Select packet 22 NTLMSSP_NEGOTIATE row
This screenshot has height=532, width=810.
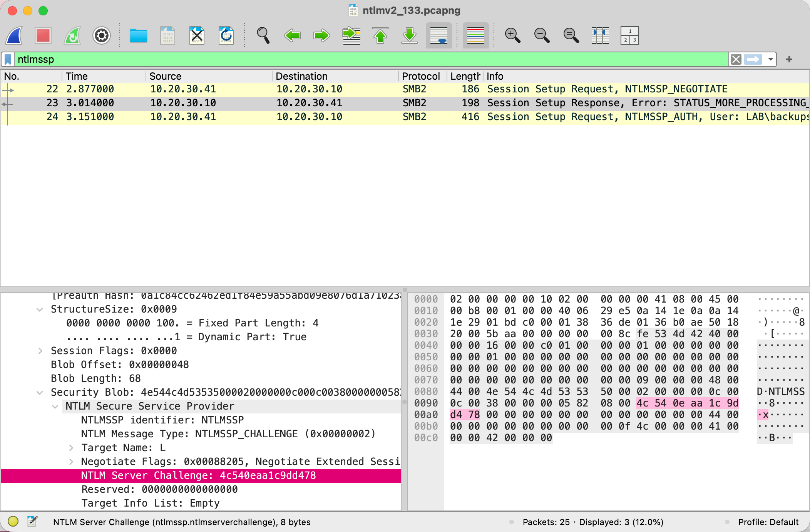(405, 89)
